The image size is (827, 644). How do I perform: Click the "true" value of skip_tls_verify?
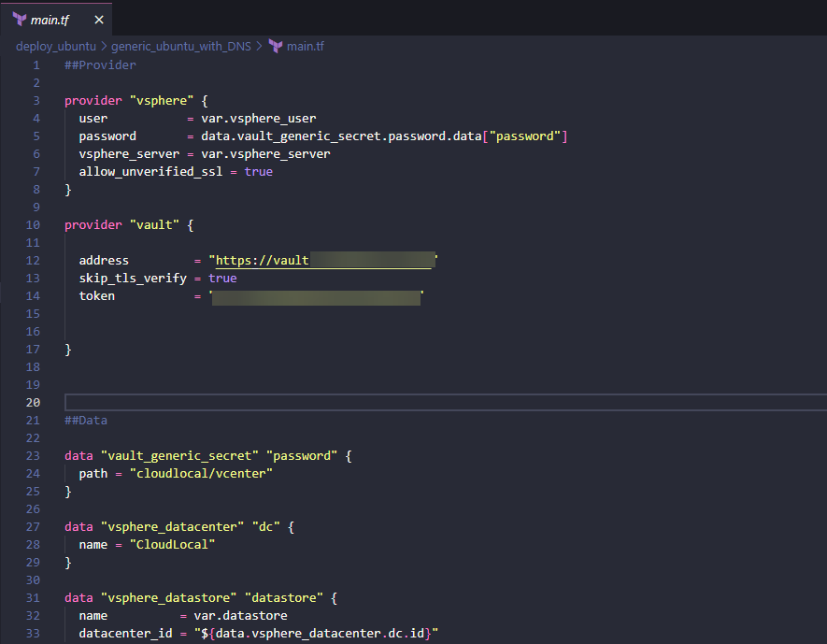pyautogui.click(x=222, y=279)
